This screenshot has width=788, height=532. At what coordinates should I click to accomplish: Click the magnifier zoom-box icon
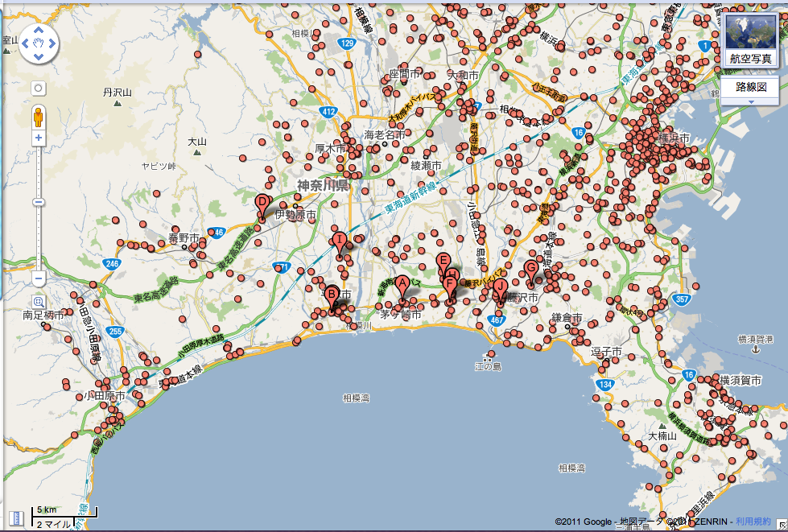point(39,302)
